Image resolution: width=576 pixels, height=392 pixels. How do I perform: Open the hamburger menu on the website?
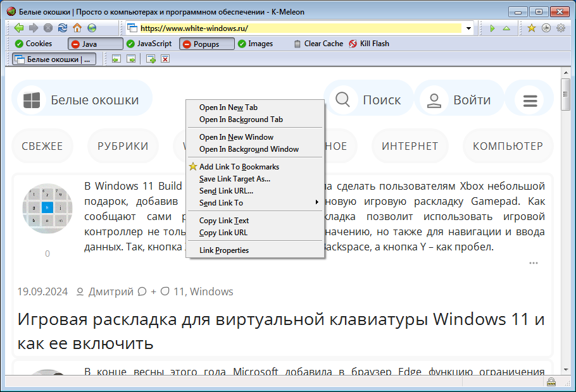(530, 100)
